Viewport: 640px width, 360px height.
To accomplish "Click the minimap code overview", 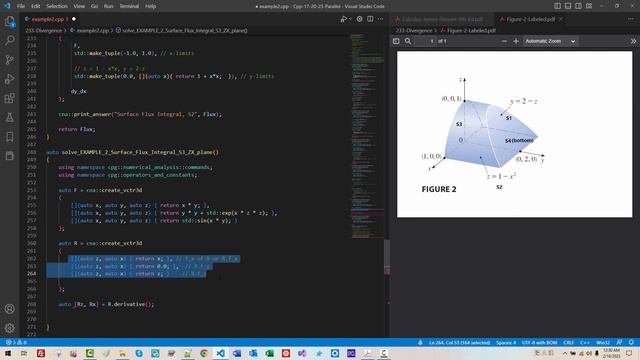I will pyautogui.click(x=367, y=136).
